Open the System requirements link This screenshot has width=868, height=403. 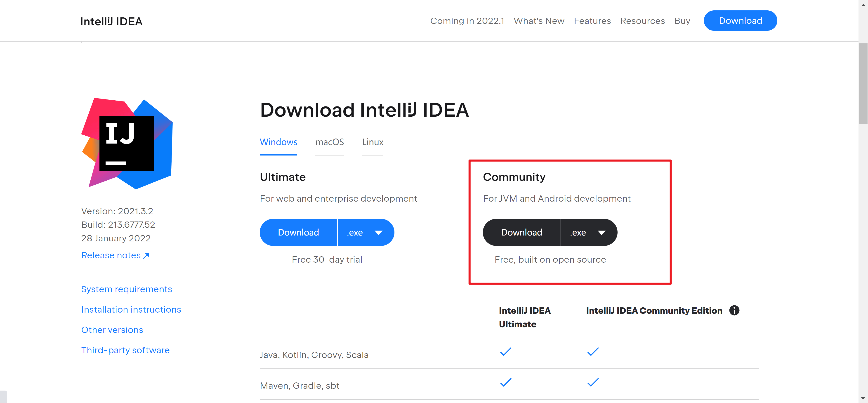(126, 289)
